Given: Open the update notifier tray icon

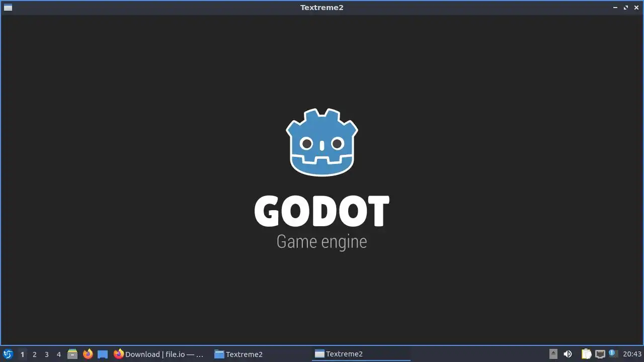Looking at the screenshot, I should (x=613, y=353).
